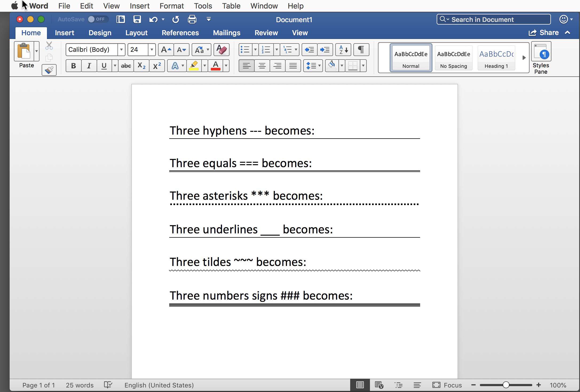Toggle strikethrough formatting
Viewport: 580px width, 392px height.
pyautogui.click(x=126, y=66)
